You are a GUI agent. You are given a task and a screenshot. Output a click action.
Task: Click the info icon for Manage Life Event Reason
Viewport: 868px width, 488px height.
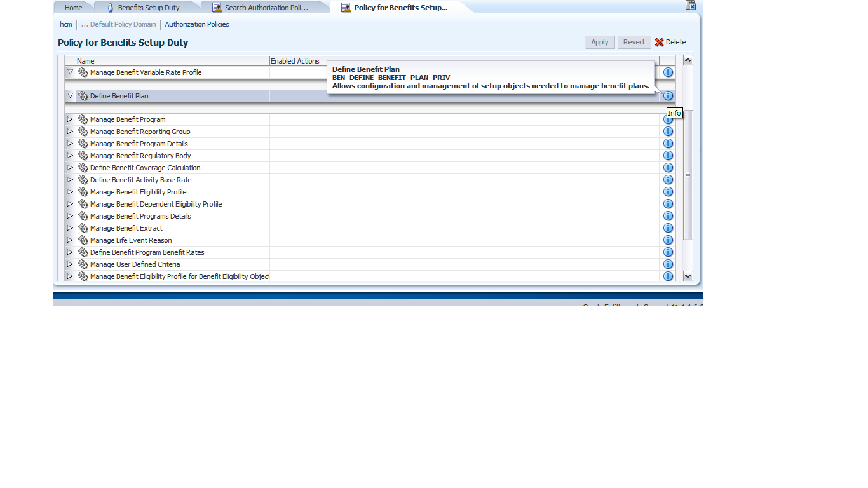click(x=668, y=240)
